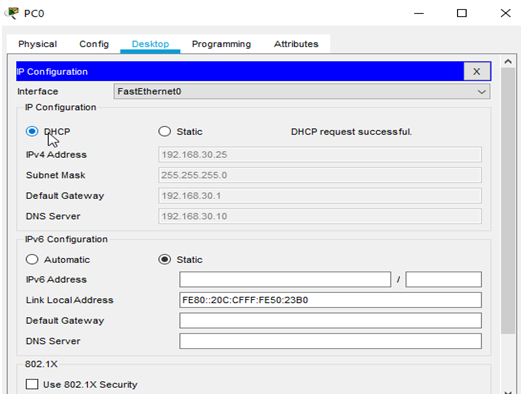Click the scrollbar up arrow

(x=508, y=62)
